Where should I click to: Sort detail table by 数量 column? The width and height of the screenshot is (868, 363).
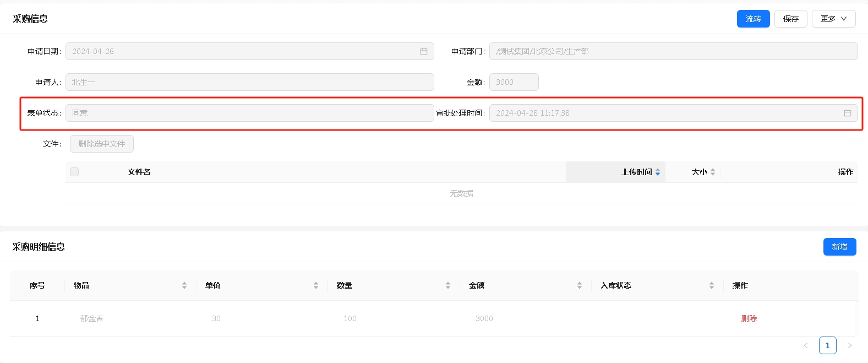coord(447,285)
